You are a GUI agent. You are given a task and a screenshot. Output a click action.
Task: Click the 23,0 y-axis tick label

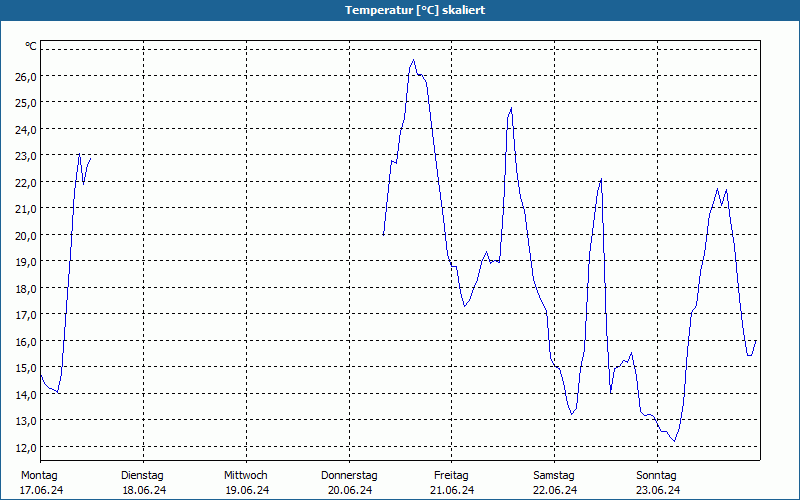click(26, 156)
